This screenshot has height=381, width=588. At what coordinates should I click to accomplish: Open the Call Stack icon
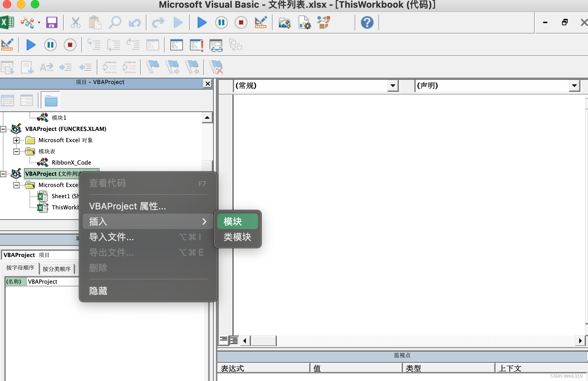pyautogui.click(x=235, y=45)
